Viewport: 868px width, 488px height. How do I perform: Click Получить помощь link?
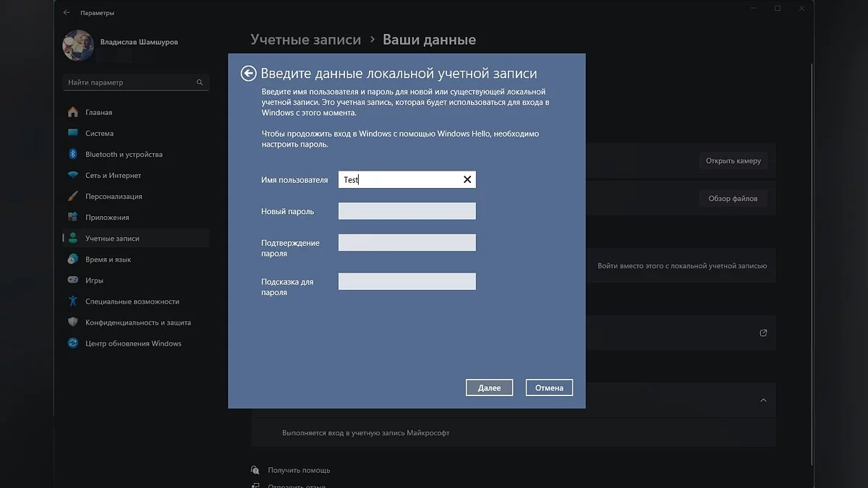[298, 470]
